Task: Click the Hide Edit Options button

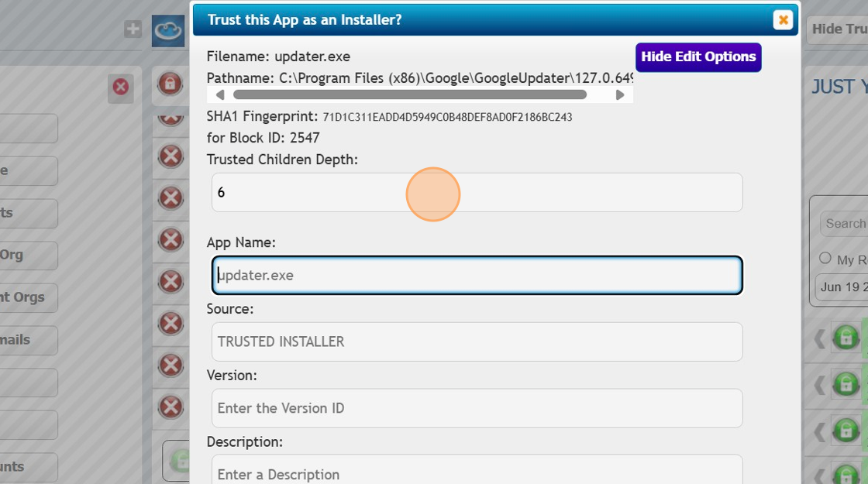Action: point(697,57)
